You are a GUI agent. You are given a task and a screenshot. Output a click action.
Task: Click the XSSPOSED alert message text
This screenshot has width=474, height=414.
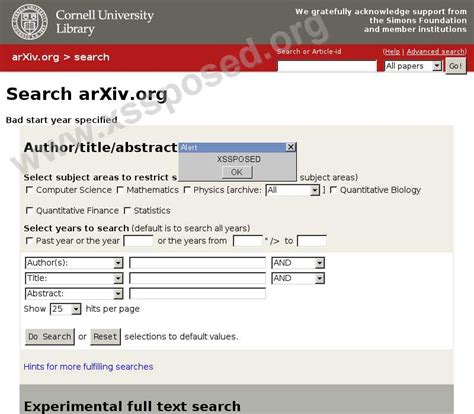239,159
